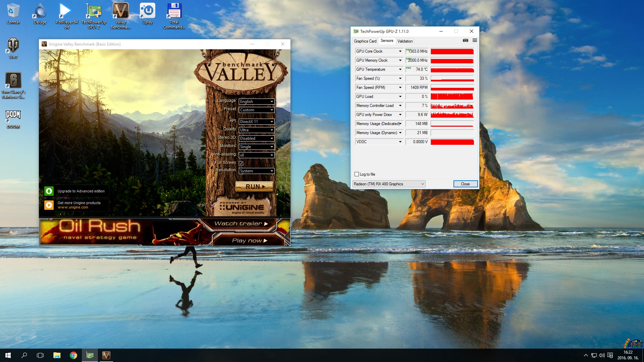Switch to GPU-Z taskbar button
Screen dimensions: 644x362
point(90,355)
